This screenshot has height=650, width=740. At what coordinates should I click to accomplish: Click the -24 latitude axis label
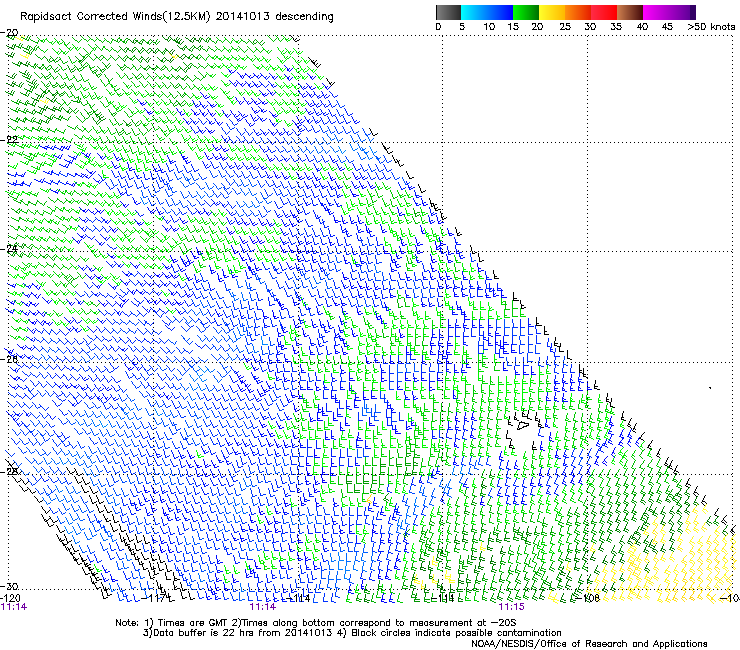9,249
